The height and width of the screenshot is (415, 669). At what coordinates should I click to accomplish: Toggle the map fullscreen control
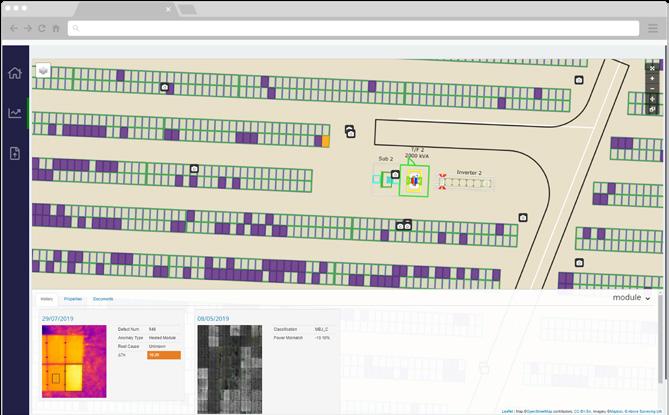[x=652, y=68]
